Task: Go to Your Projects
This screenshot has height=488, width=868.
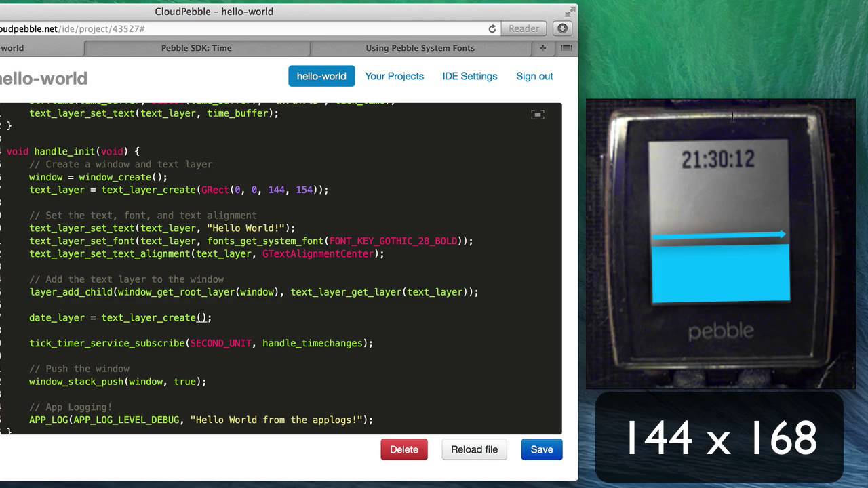Action: point(394,76)
